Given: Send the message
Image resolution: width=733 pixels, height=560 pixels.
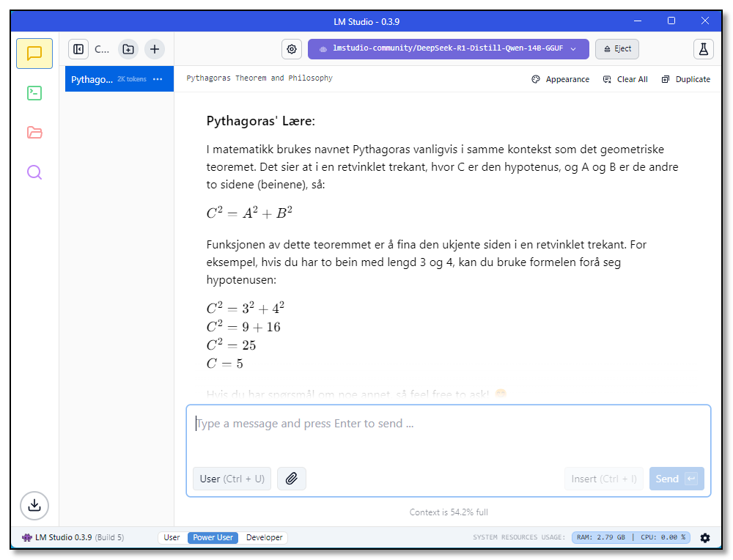Looking at the screenshot, I should tap(677, 479).
